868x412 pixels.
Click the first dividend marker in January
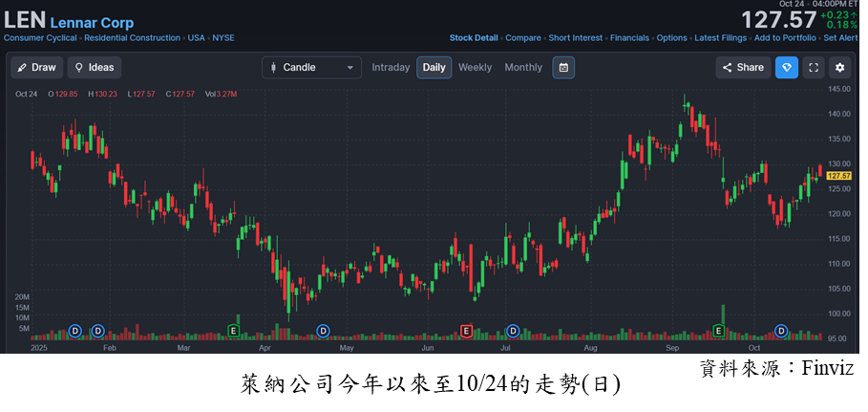pos(75,331)
